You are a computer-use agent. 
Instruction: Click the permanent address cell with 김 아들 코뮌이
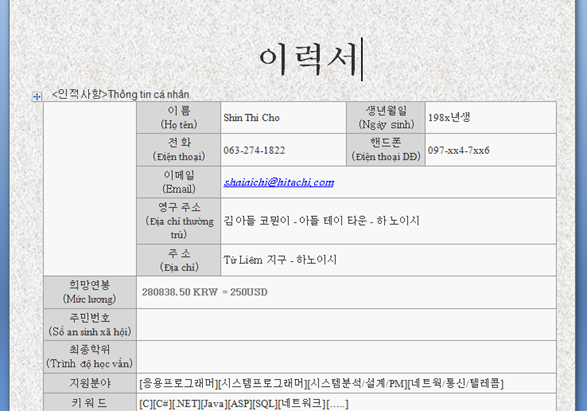388,221
